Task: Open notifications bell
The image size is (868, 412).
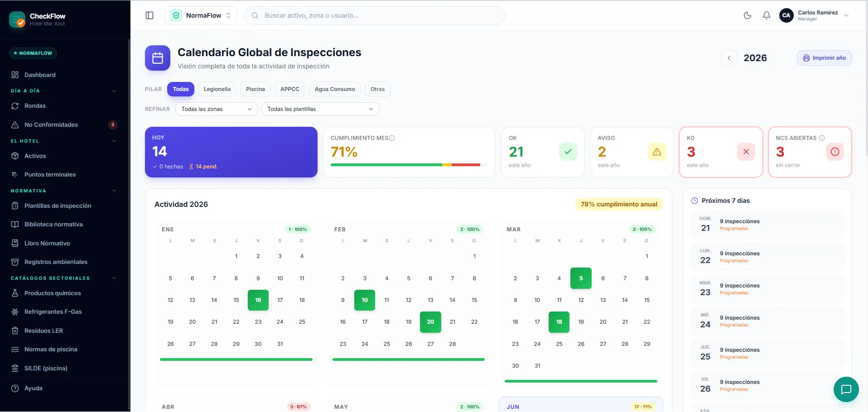Action: tap(767, 15)
